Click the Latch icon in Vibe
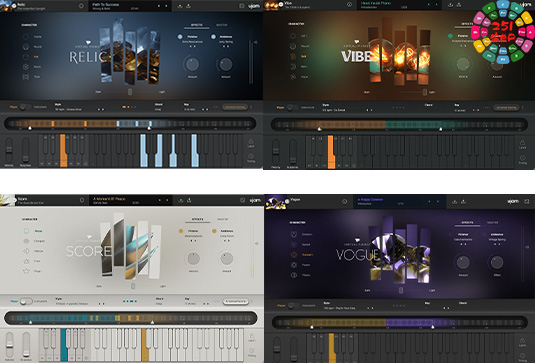This screenshot has width=535, height=363. coord(522,143)
